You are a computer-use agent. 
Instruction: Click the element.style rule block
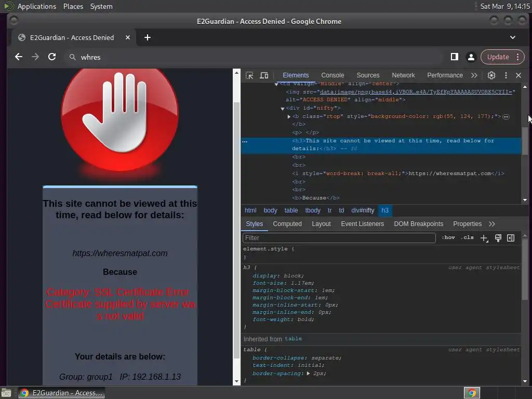[x=381, y=253]
